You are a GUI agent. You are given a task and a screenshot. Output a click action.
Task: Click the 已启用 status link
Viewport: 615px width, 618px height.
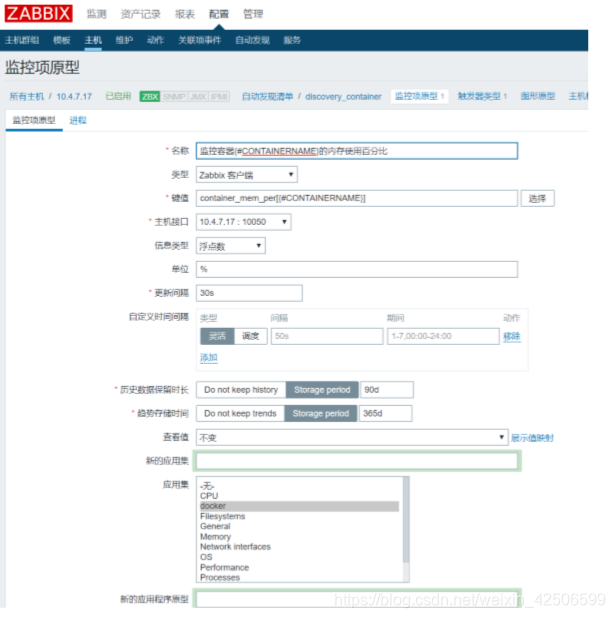pos(118,96)
